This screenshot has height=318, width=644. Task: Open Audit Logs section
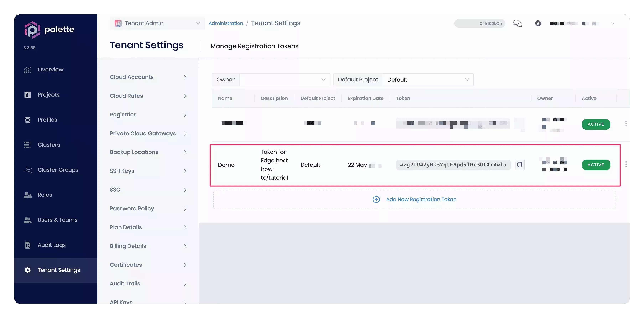click(52, 245)
